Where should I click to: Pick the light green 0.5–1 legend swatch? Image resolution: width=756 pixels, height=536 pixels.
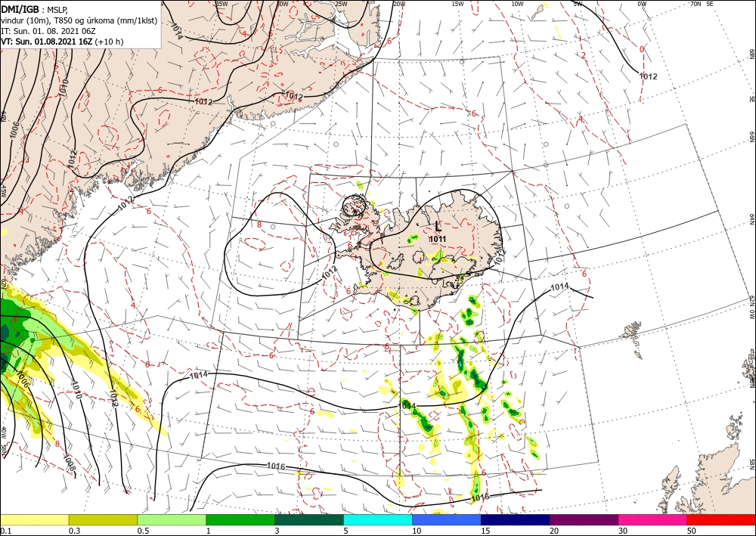pos(172,519)
